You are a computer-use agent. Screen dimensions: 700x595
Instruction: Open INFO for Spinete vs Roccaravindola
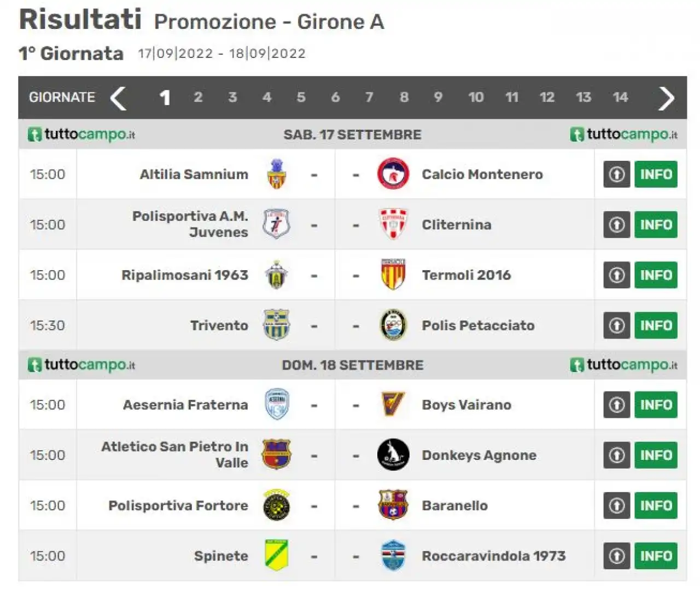[656, 556]
